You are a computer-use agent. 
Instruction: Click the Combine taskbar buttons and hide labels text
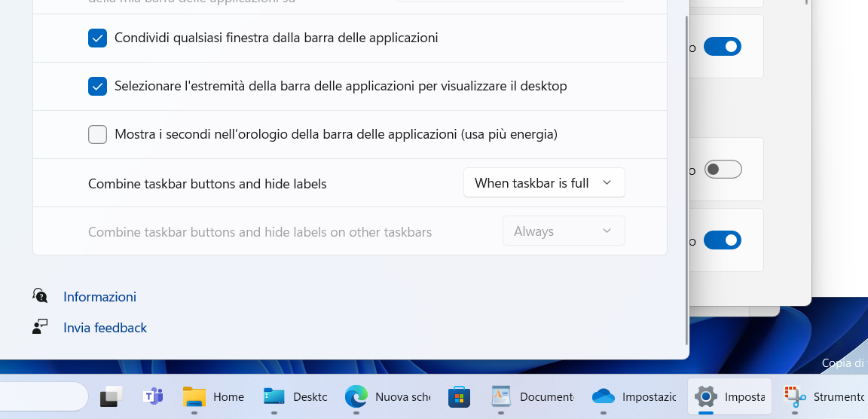click(207, 184)
